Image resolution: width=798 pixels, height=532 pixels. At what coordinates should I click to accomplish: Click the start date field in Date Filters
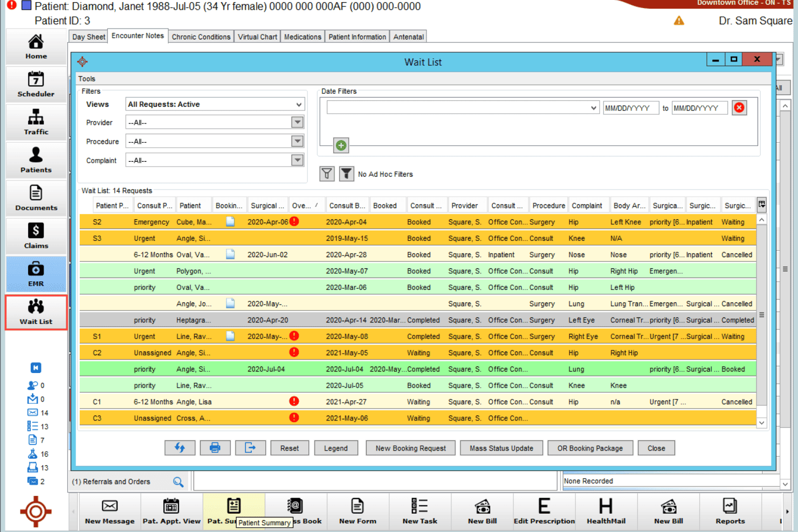click(631, 108)
